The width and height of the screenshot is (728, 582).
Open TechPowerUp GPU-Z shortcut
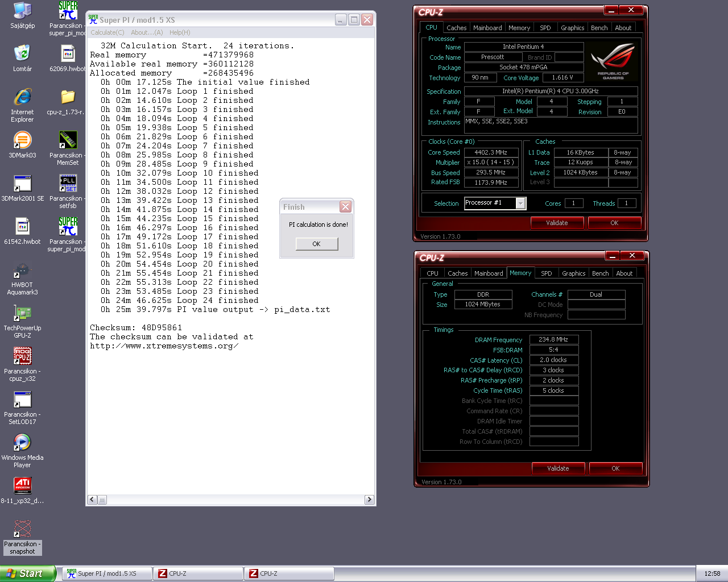22,321
